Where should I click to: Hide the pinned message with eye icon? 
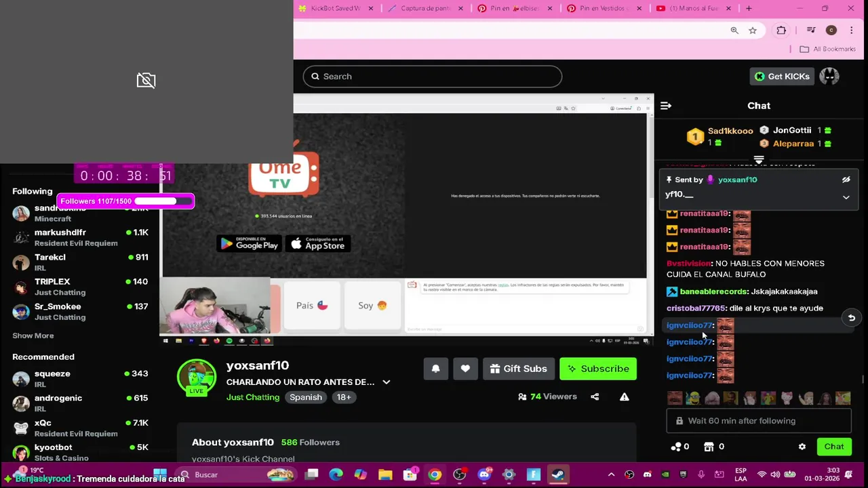click(x=846, y=180)
